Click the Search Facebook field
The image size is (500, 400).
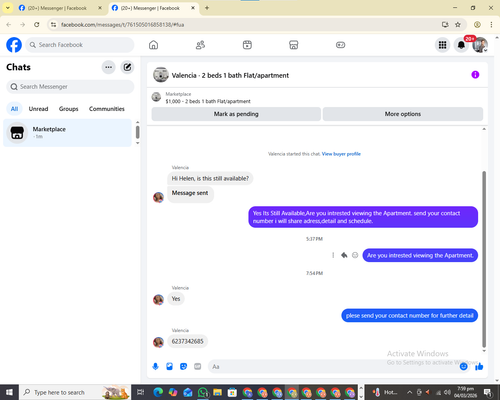(80, 45)
